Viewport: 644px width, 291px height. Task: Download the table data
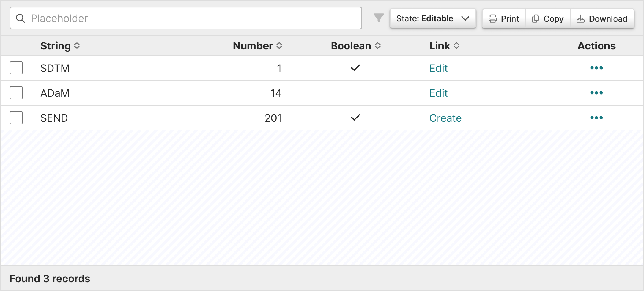tap(602, 19)
